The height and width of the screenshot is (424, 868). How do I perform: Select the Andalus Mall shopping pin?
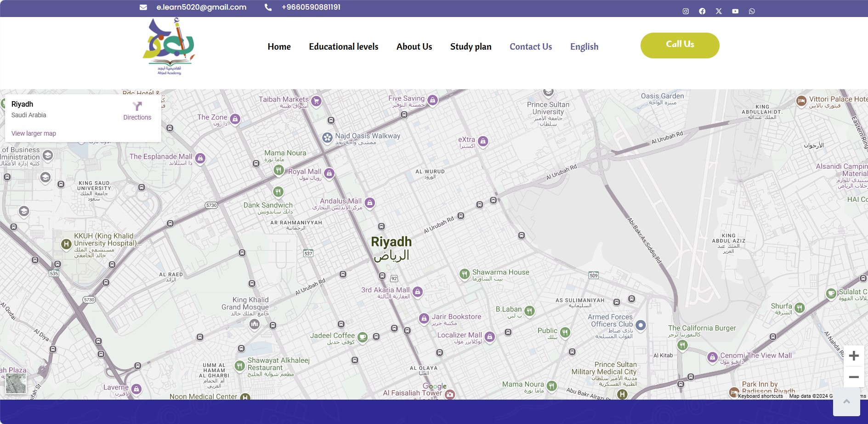pos(370,203)
